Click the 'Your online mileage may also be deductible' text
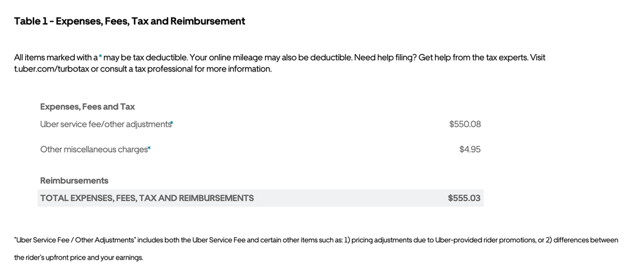 click(271, 57)
